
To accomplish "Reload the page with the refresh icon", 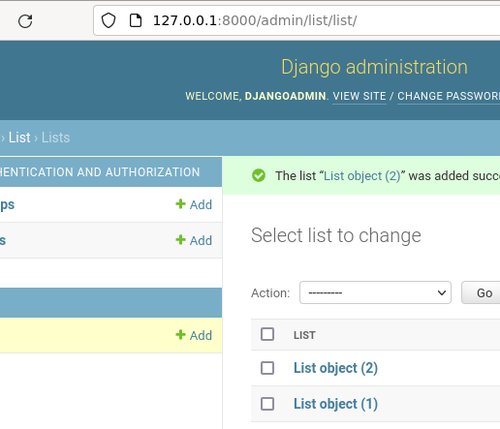I will (25, 21).
